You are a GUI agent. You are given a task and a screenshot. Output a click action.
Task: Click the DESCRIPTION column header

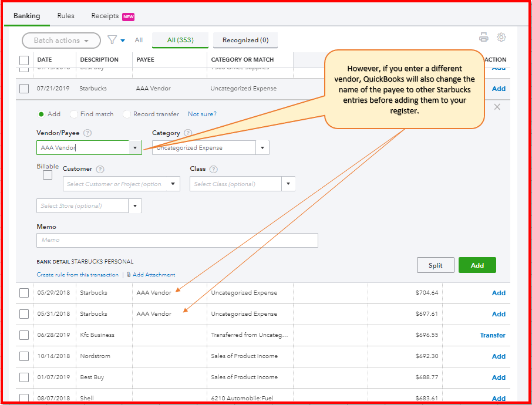point(99,60)
